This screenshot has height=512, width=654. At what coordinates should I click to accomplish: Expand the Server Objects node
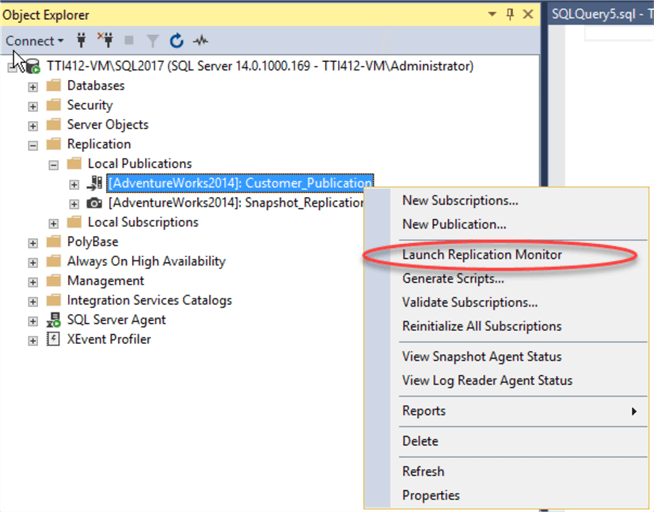click(x=33, y=126)
